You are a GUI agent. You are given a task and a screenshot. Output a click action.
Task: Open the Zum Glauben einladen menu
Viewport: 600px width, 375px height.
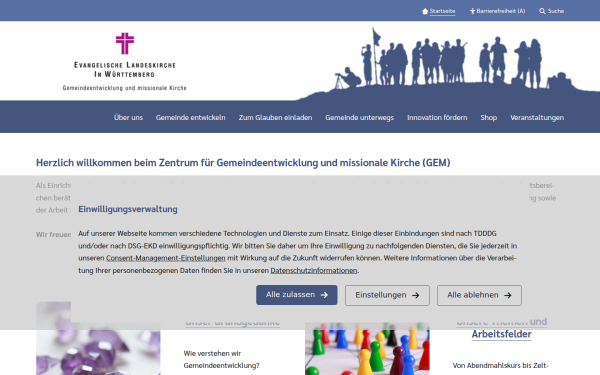coord(276,117)
